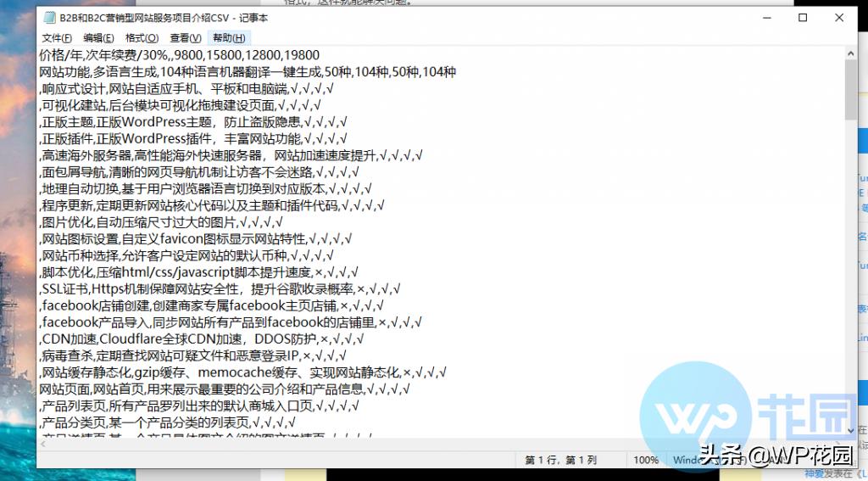
Task: Click the 图片优化 line
Action: [x=161, y=222]
